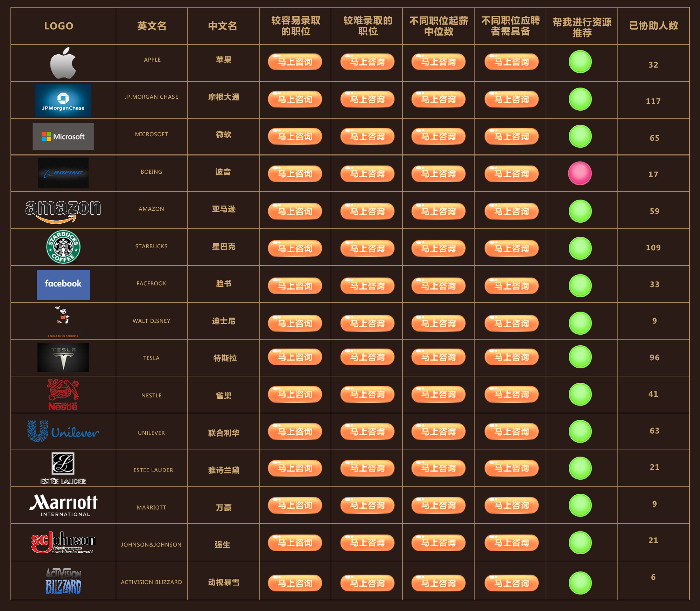Click the 星巴克 Chinese name cell
Image resolution: width=700 pixels, height=611 pixels.
(224, 247)
